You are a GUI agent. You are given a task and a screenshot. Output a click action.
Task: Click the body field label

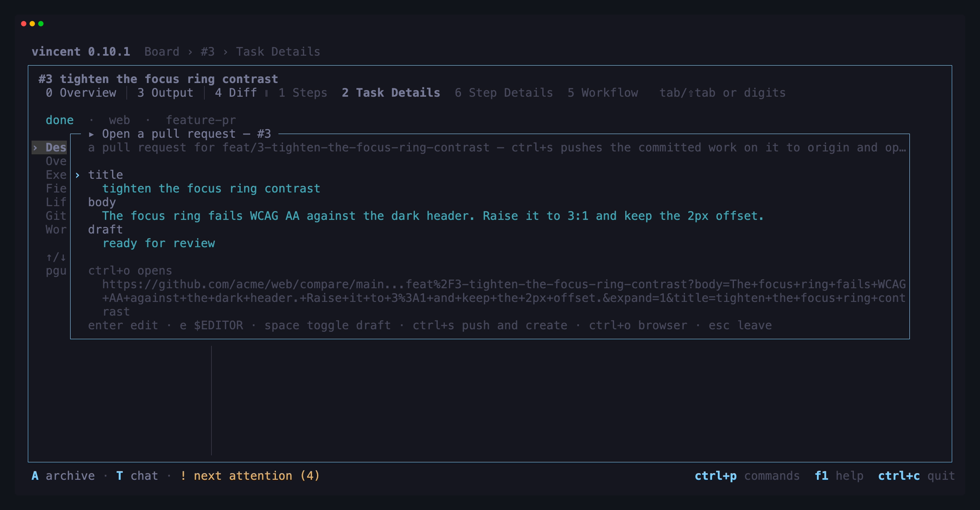pos(102,202)
